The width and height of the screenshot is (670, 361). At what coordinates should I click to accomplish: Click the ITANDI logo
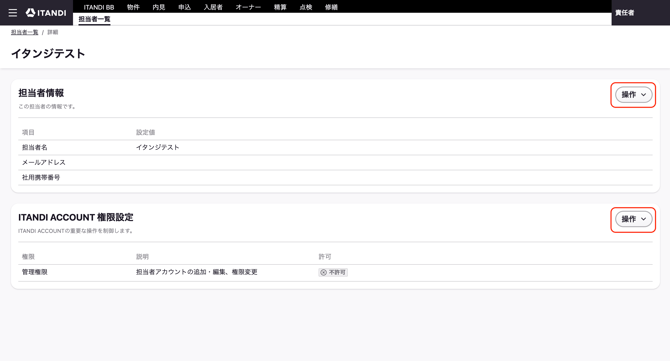[46, 13]
